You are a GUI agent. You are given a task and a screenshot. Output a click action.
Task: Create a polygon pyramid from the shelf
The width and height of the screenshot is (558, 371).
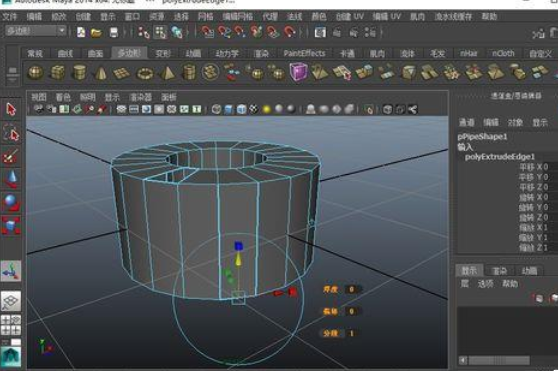[x=167, y=73]
